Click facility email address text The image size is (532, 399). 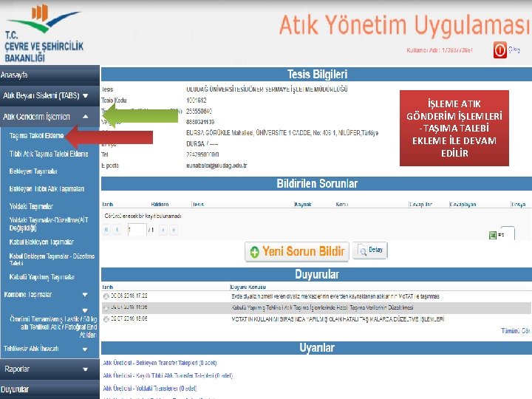point(216,166)
